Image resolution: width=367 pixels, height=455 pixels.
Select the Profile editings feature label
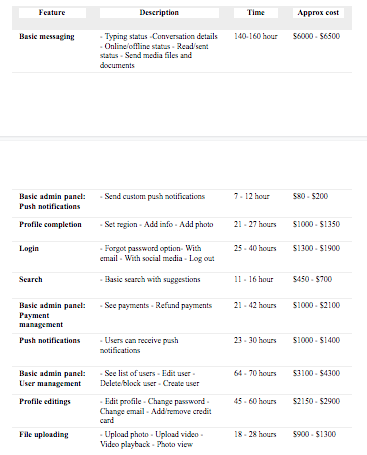(x=45, y=401)
